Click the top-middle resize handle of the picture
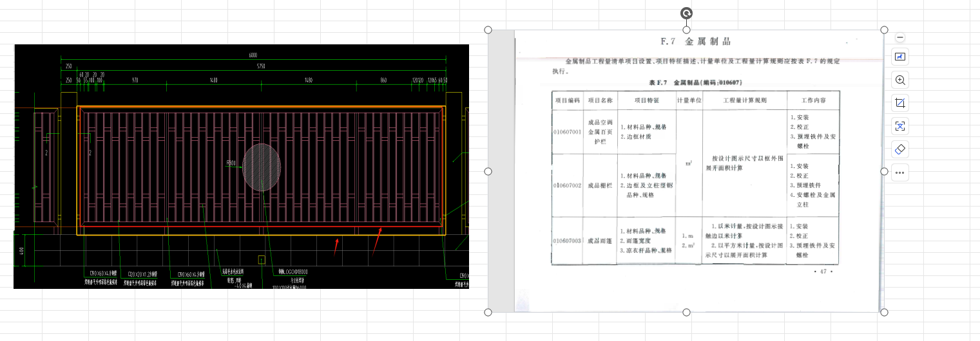Viewport: 980px width, 341px height. tap(686, 30)
